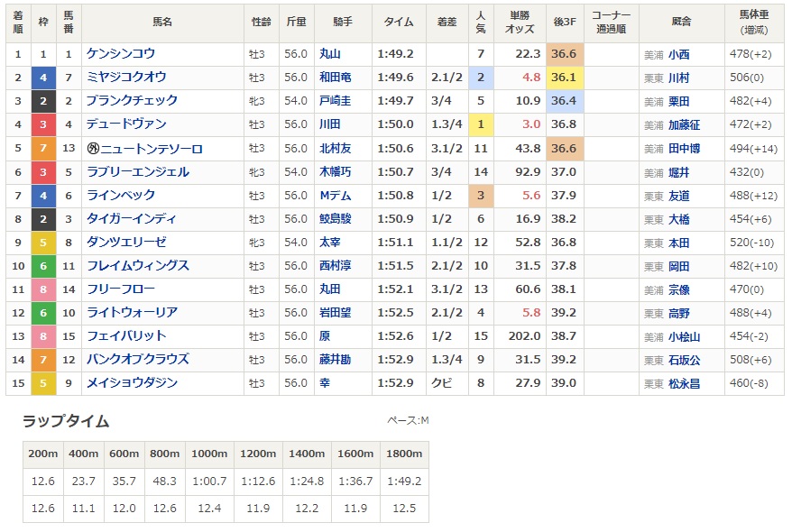
Task: Open horse バンクオブクラウズ link
Action: (x=138, y=360)
